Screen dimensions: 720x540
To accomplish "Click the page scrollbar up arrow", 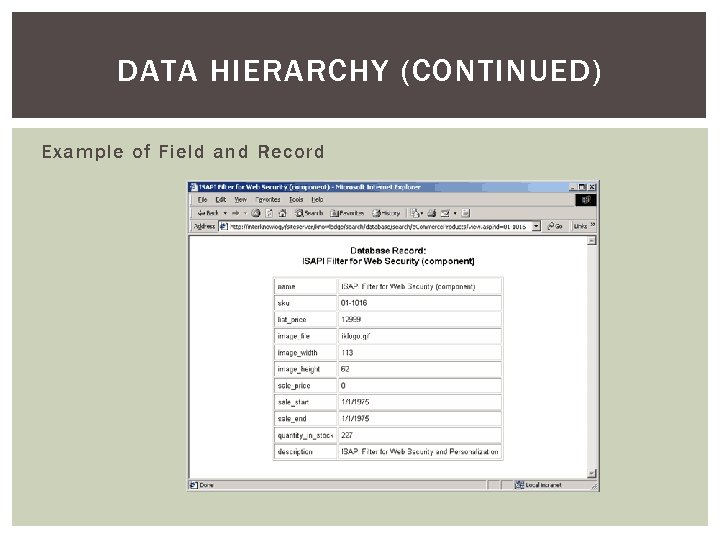I will [x=592, y=241].
